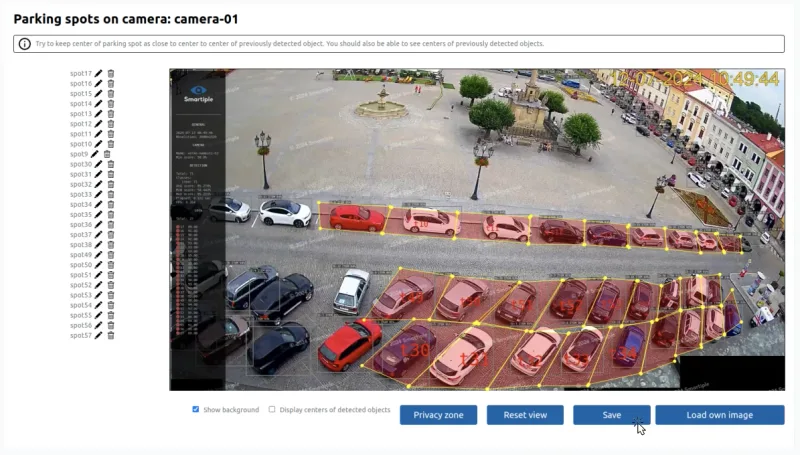Remove spot51 using the trash icon
800x455 pixels.
(111, 275)
